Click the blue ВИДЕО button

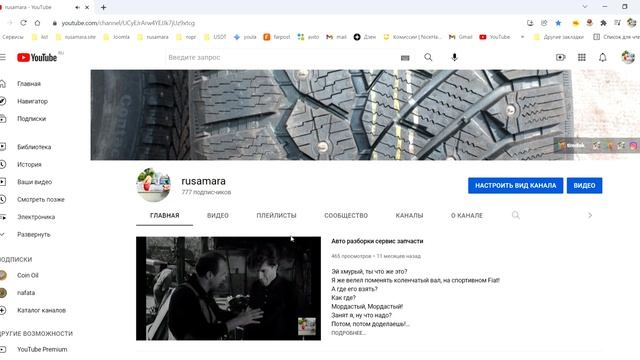[x=584, y=185]
